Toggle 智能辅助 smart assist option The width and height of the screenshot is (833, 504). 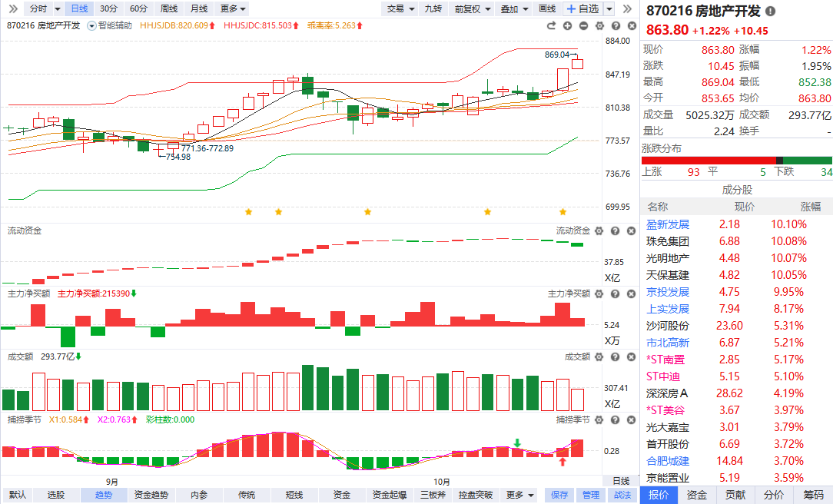(110, 25)
